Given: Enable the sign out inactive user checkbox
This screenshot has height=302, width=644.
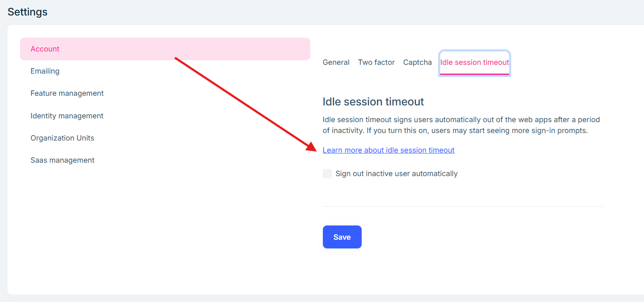Looking at the screenshot, I should [x=327, y=174].
